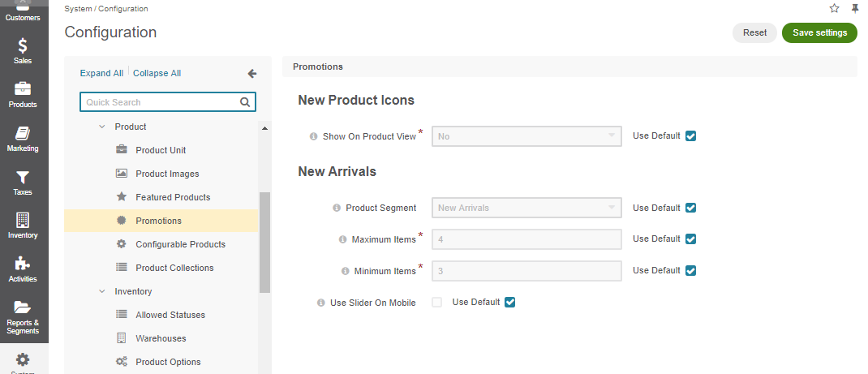Open the Product Segment dropdown
This screenshot has height=374, width=868.
526,208
